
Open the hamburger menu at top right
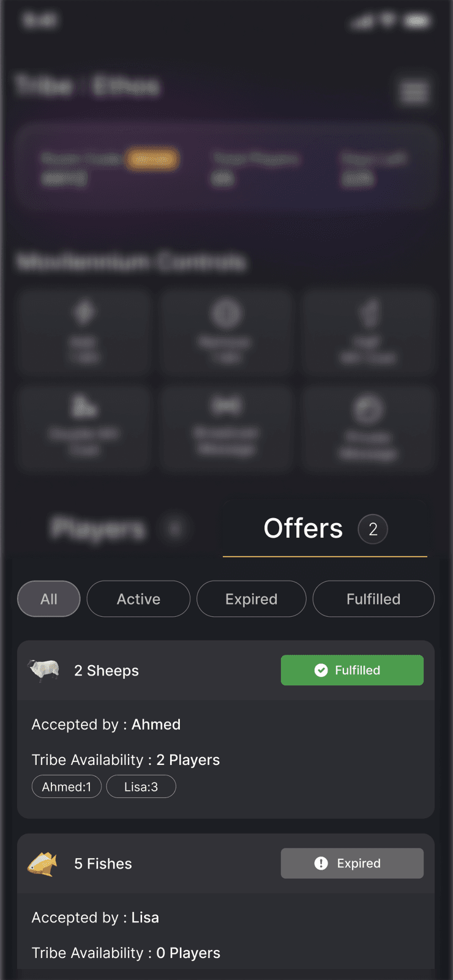click(414, 92)
